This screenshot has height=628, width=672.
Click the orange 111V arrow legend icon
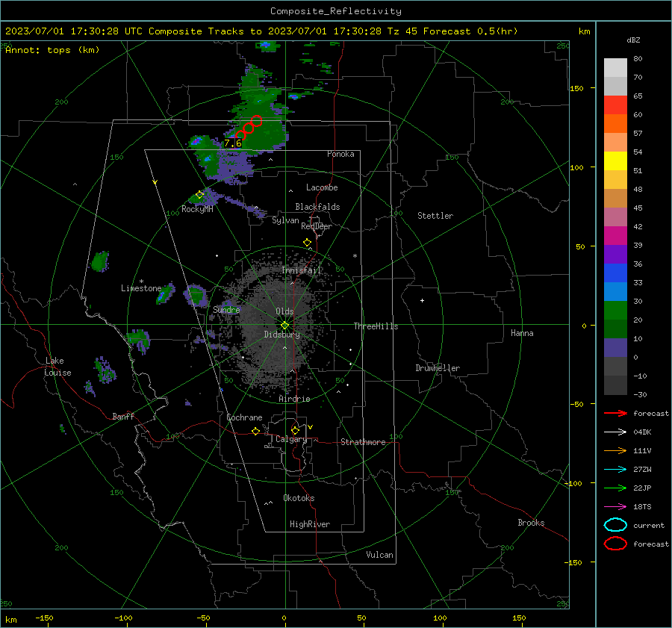click(x=615, y=450)
